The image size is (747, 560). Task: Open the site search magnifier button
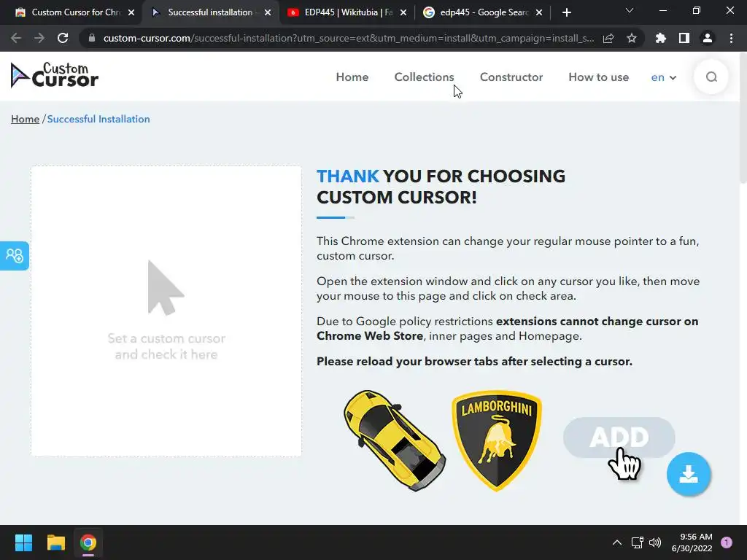pos(711,77)
